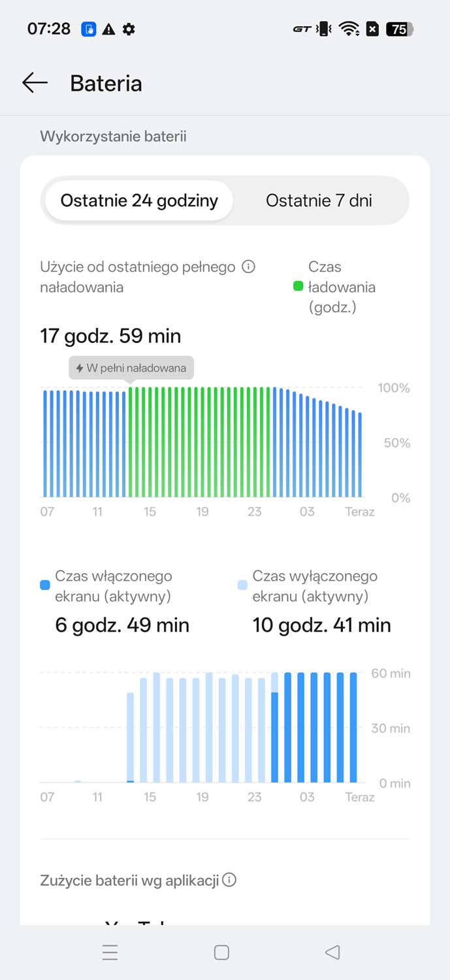Tap light blue screen-off legend swatch

(242, 585)
